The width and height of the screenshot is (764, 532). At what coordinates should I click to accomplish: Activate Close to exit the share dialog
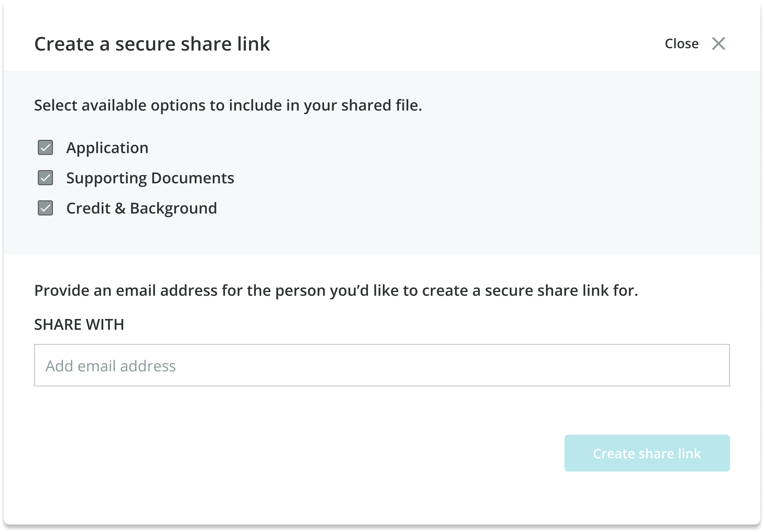[681, 43]
